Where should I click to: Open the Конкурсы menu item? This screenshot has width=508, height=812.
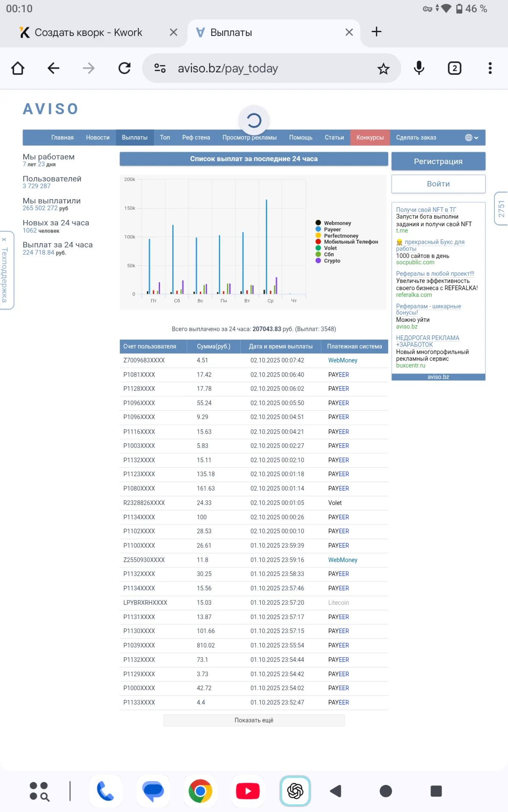pos(370,137)
